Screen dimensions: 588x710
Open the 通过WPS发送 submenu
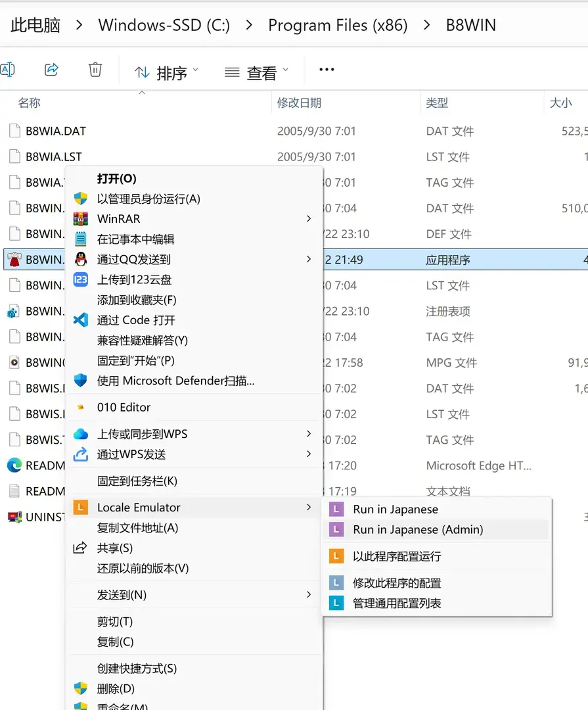coord(194,454)
